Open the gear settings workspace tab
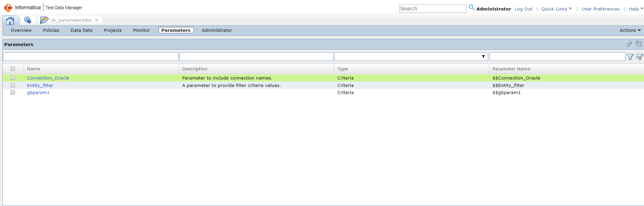The image size is (644, 206). [28, 20]
